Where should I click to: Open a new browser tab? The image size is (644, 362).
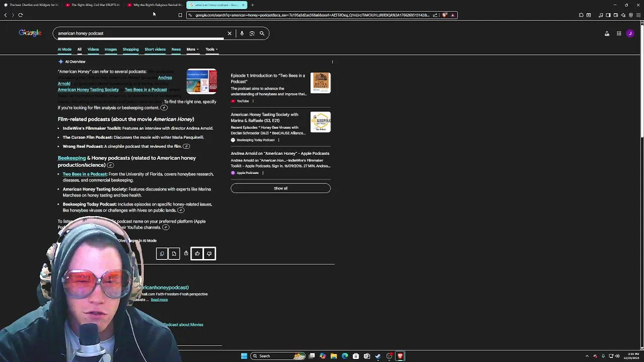pyautogui.click(x=253, y=5)
